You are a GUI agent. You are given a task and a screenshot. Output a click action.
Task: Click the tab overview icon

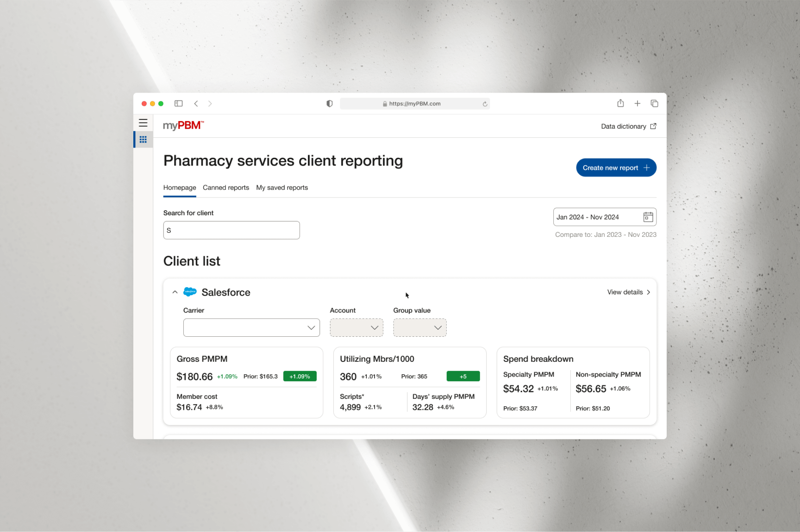pos(654,104)
